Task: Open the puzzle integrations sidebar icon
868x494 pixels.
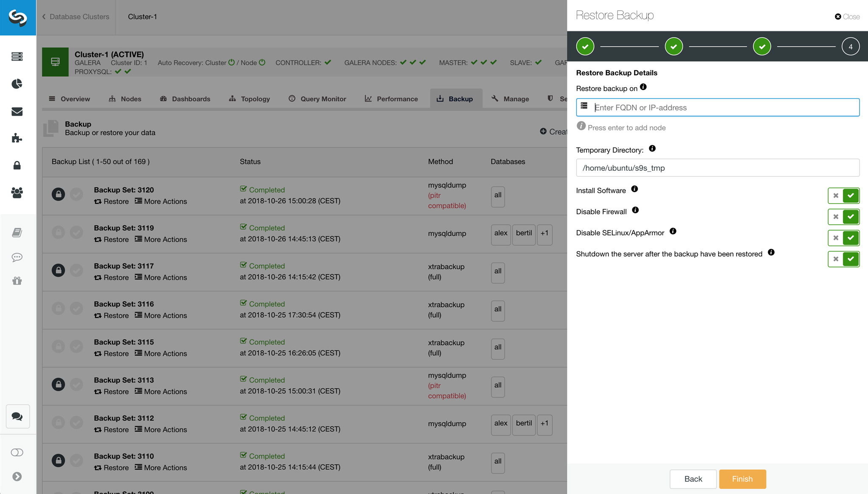Action: click(17, 138)
